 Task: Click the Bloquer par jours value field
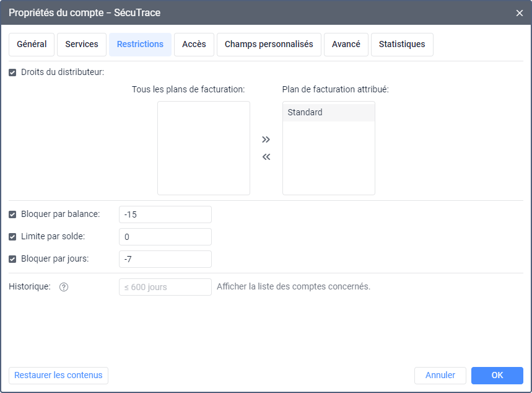click(x=165, y=259)
